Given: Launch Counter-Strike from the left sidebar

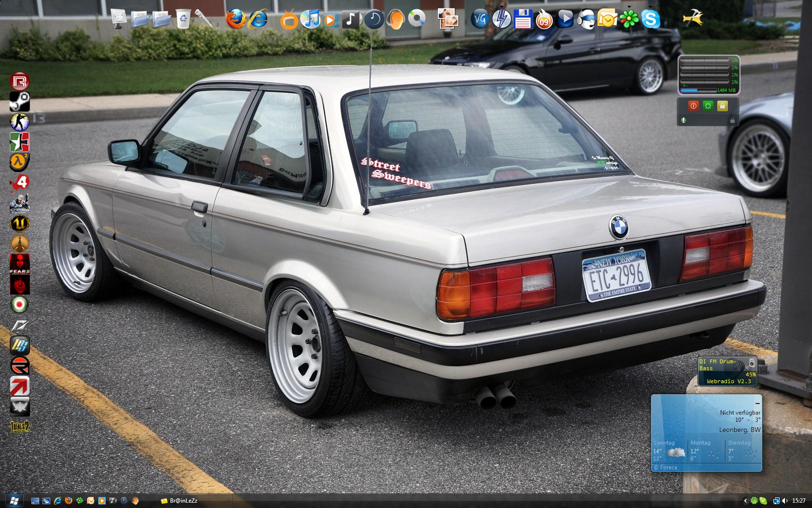Looking at the screenshot, I should (x=20, y=122).
